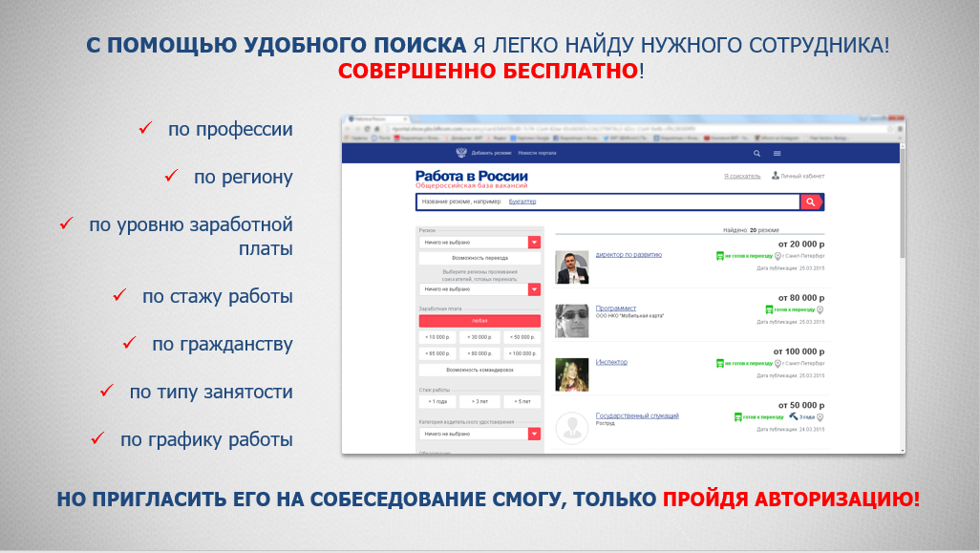Viewport: 980px width, 553px height.
Task: Open the Инспектор resume link
Action: 611,362
